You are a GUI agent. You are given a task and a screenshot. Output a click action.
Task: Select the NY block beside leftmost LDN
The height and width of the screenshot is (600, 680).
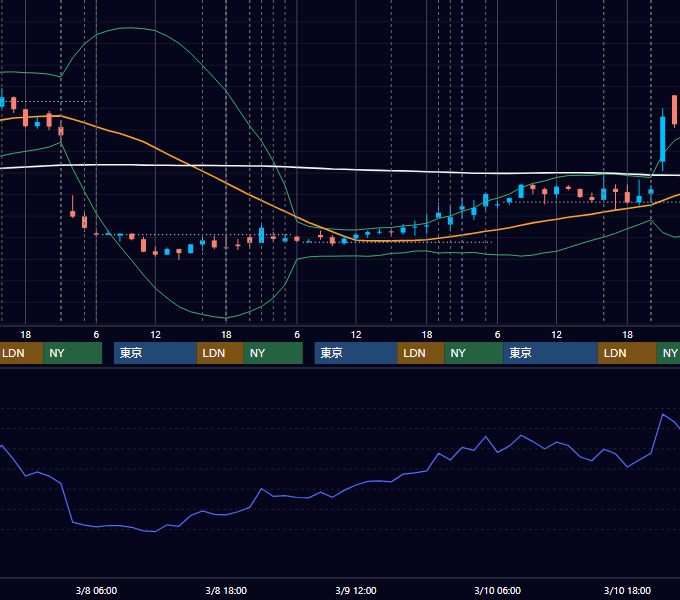tap(72, 353)
